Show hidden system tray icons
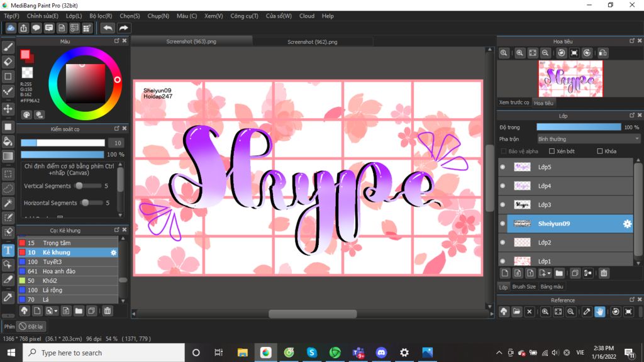Viewport: 644px width, 362px height. [x=499, y=353]
